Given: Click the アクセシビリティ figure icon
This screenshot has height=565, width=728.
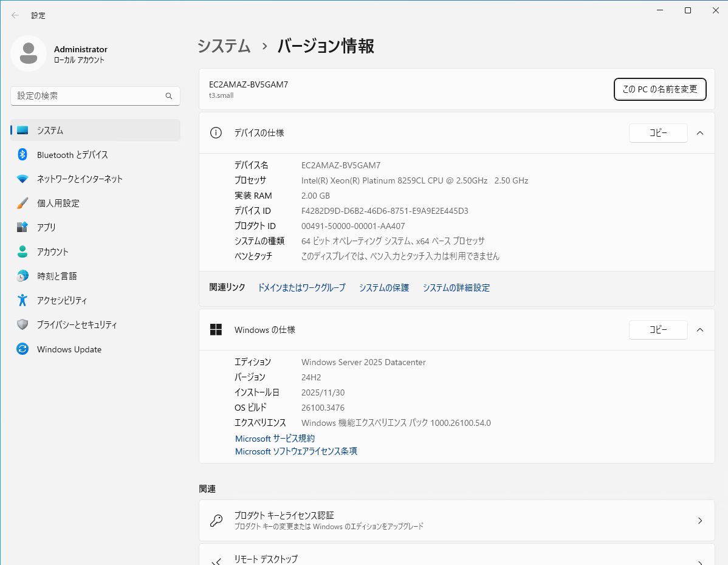Looking at the screenshot, I should 22,300.
